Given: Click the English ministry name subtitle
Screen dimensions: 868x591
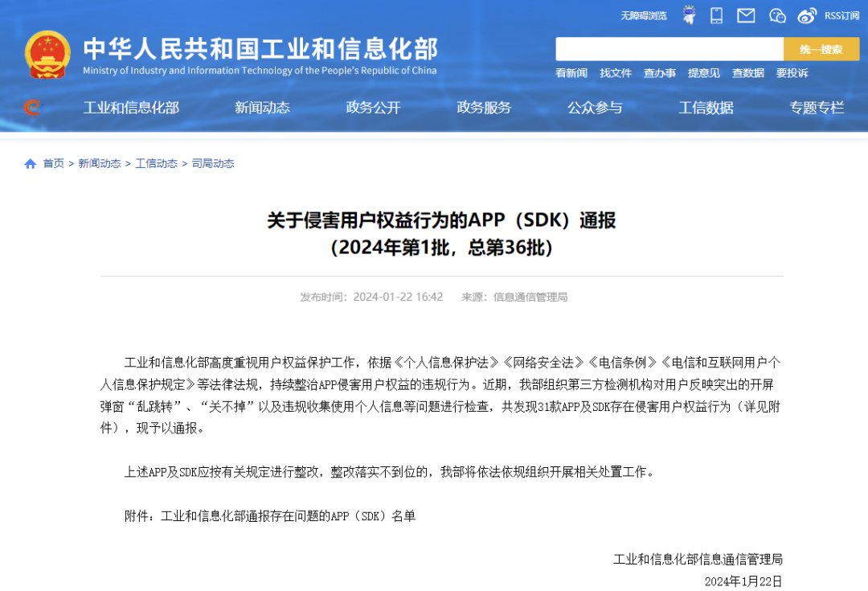Looking at the screenshot, I should point(260,70).
